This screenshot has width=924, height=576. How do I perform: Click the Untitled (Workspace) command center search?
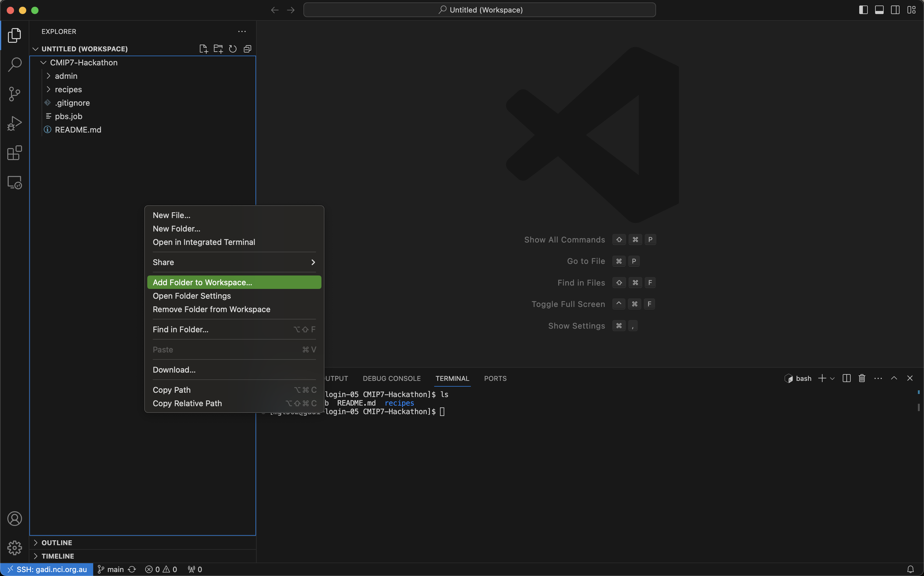coord(479,10)
